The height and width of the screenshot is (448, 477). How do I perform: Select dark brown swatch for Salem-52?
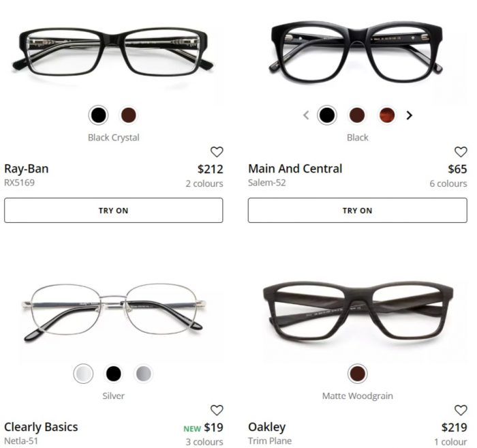[357, 115]
